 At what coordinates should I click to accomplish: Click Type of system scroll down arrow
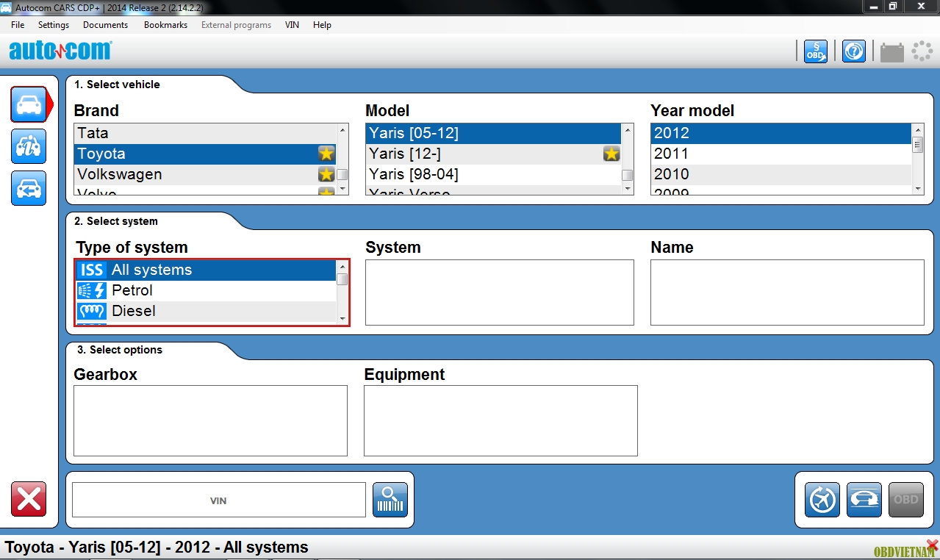click(342, 318)
